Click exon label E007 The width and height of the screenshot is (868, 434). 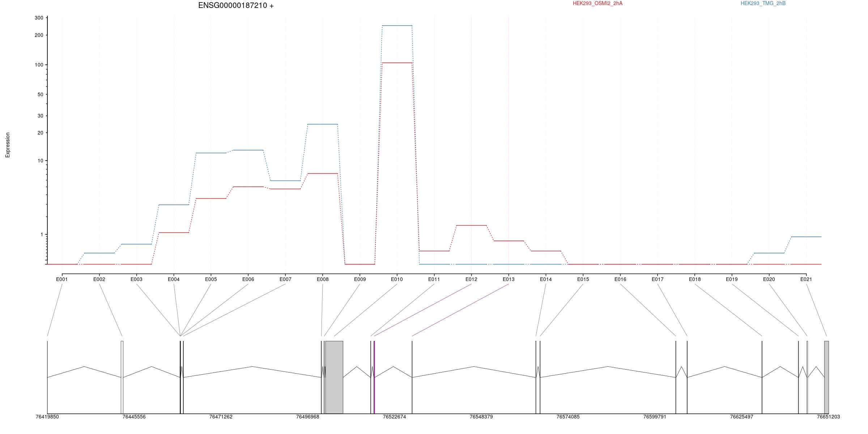(x=285, y=279)
